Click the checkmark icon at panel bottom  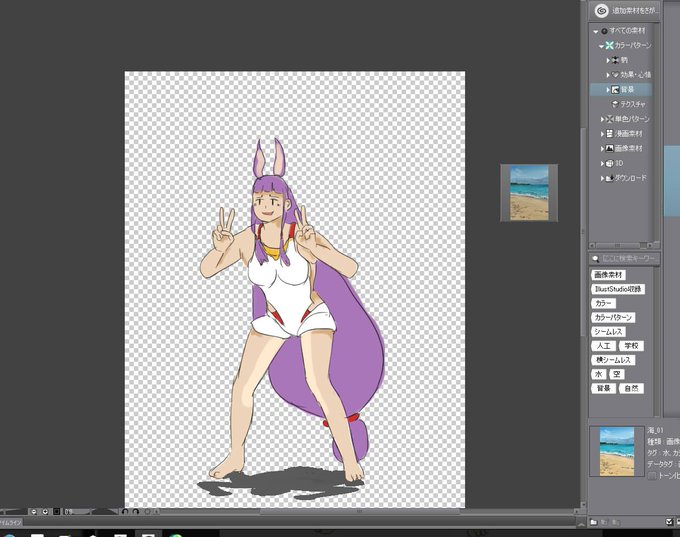669,522
